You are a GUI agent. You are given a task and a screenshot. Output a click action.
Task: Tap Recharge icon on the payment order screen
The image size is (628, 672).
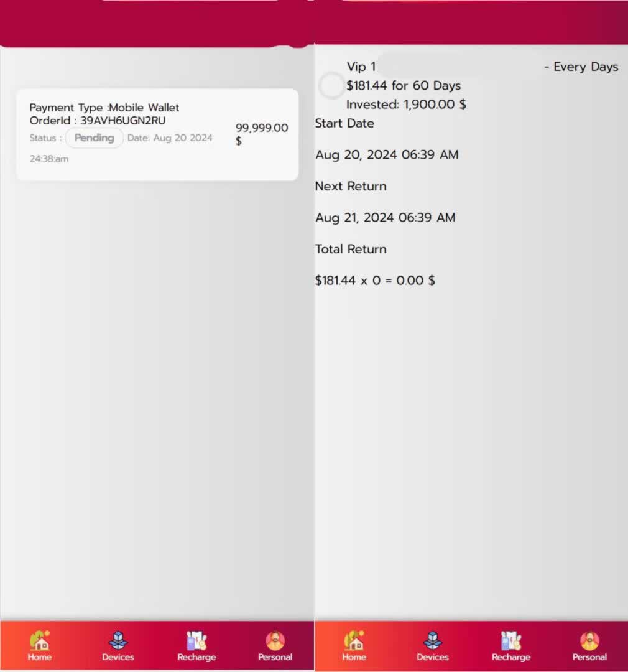(196, 645)
